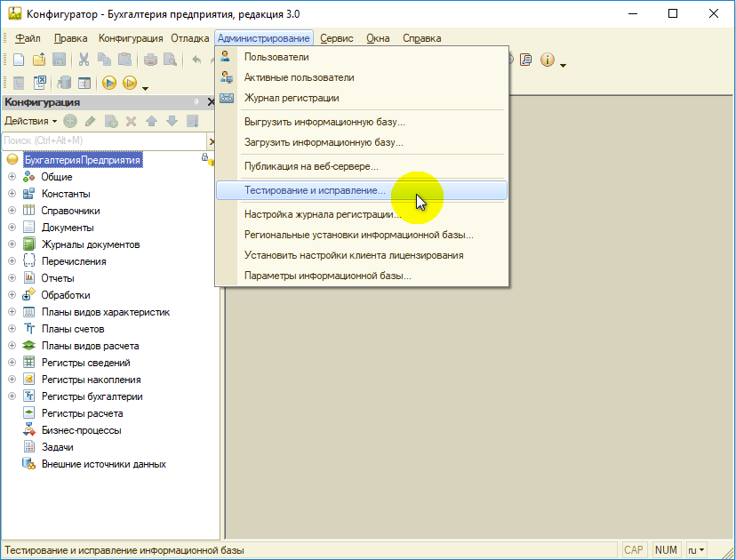Click the New document toolbar icon

point(18,60)
